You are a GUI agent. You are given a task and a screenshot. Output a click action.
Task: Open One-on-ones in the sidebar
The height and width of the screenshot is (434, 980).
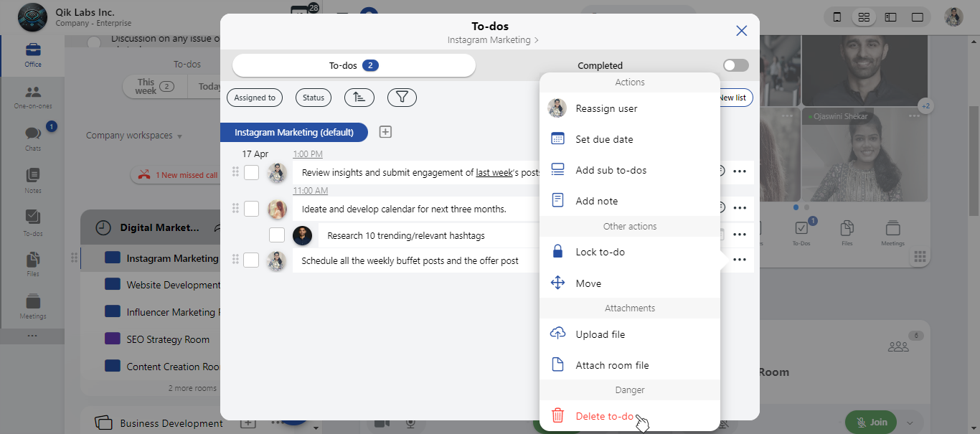pyautogui.click(x=33, y=96)
